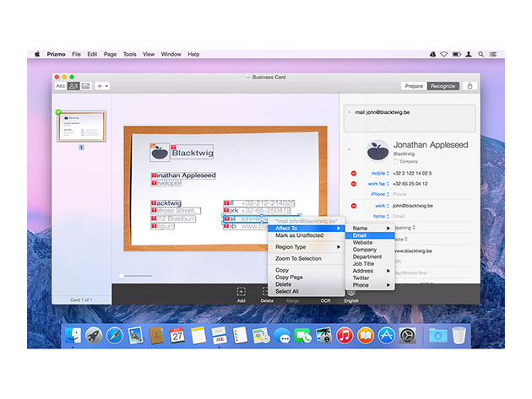Screen dimensions: 532x399
Task: Select the apple logo image region
Action: point(160,152)
